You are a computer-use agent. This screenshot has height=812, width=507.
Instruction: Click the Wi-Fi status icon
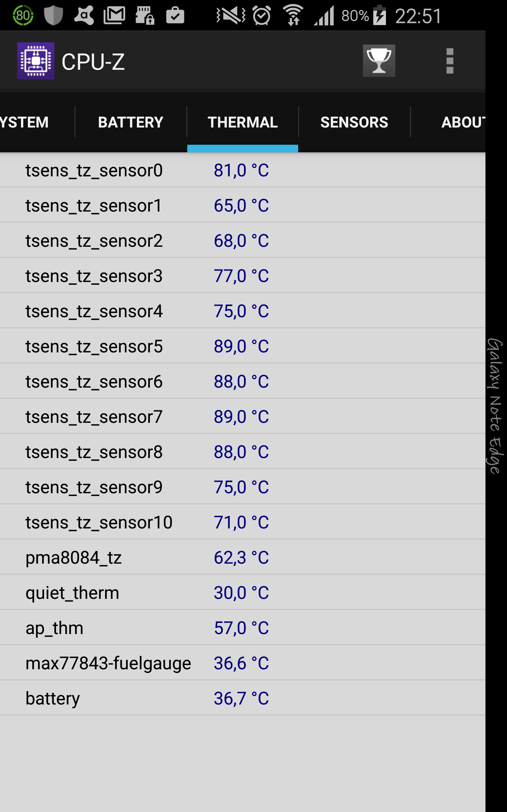tap(293, 16)
